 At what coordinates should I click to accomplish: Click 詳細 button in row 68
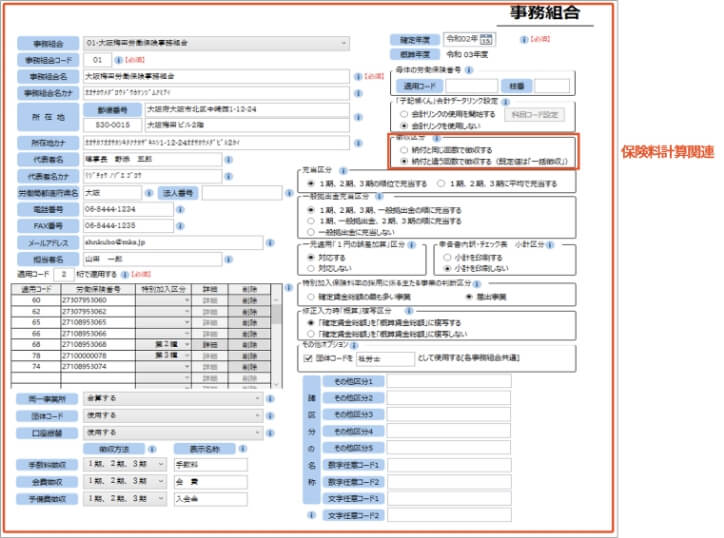click(210, 345)
